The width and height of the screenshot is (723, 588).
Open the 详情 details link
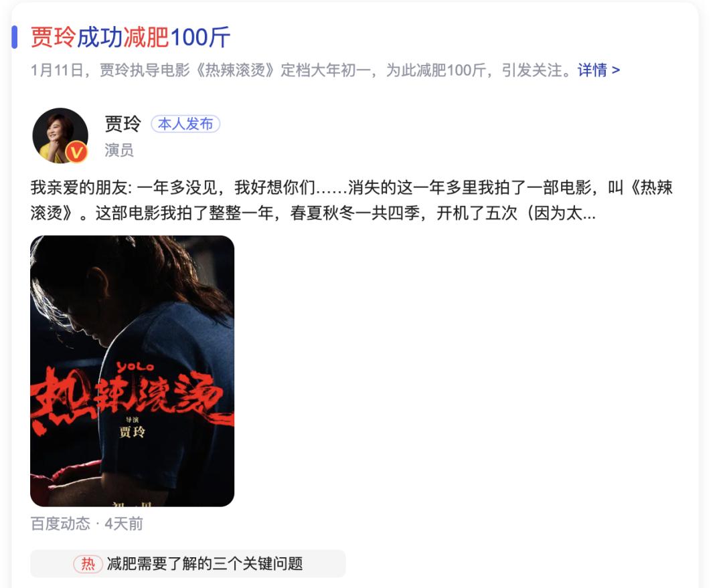click(x=598, y=70)
